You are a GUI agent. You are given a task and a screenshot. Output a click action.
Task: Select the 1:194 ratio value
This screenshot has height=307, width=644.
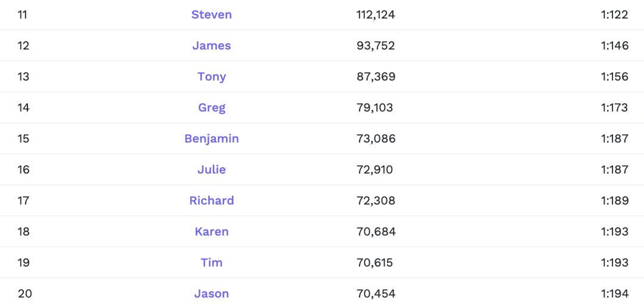(x=614, y=294)
